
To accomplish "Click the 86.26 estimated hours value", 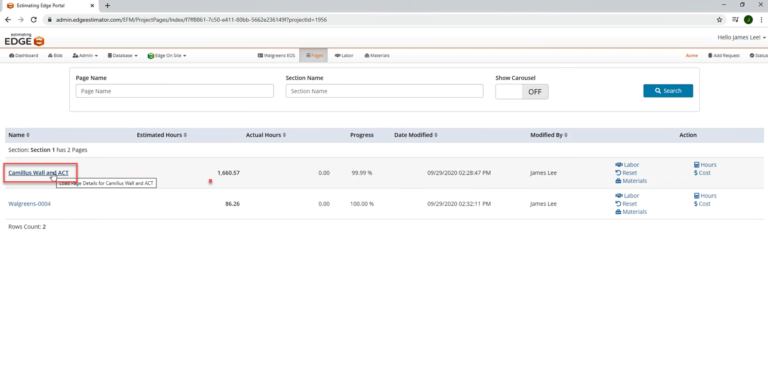I will (233, 204).
